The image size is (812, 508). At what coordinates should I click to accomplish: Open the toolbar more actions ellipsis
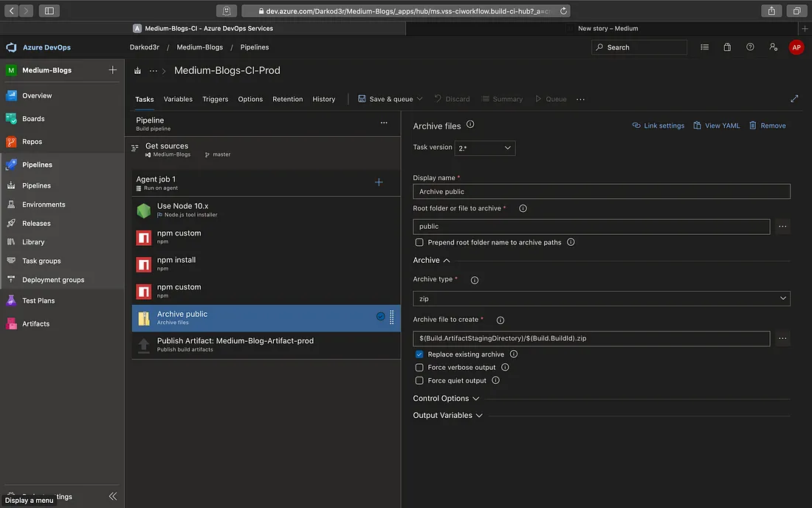pos(580,99)
